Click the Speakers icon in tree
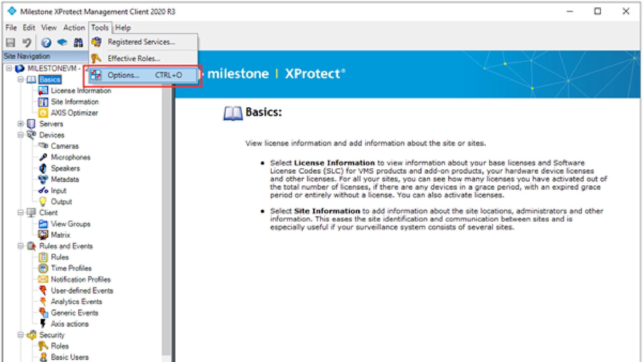Image resolution: width=644 pixels, height=362 pixels. 43,168
